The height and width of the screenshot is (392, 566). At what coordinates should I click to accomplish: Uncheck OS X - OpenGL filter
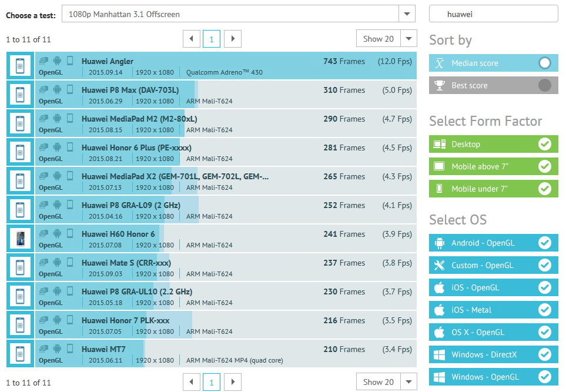click(x=545, y=333)
